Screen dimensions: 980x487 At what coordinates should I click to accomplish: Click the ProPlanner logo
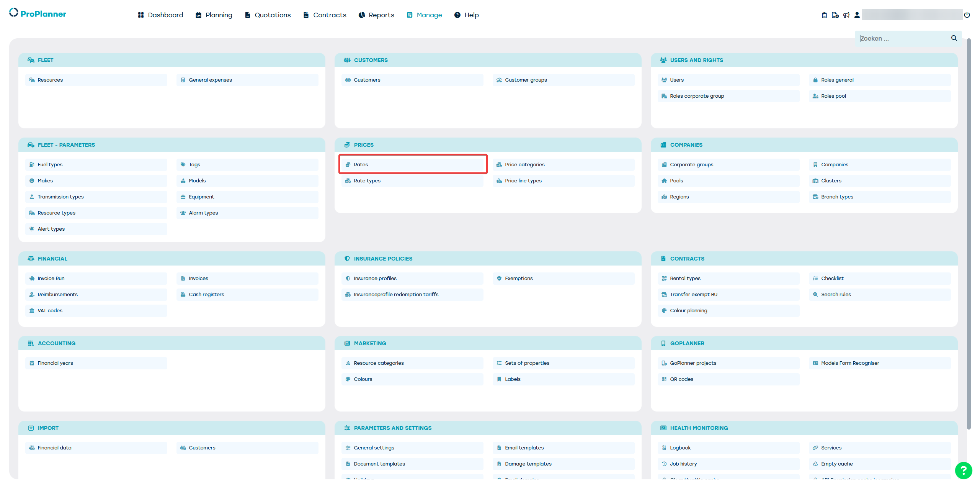[x=38, y=13]
